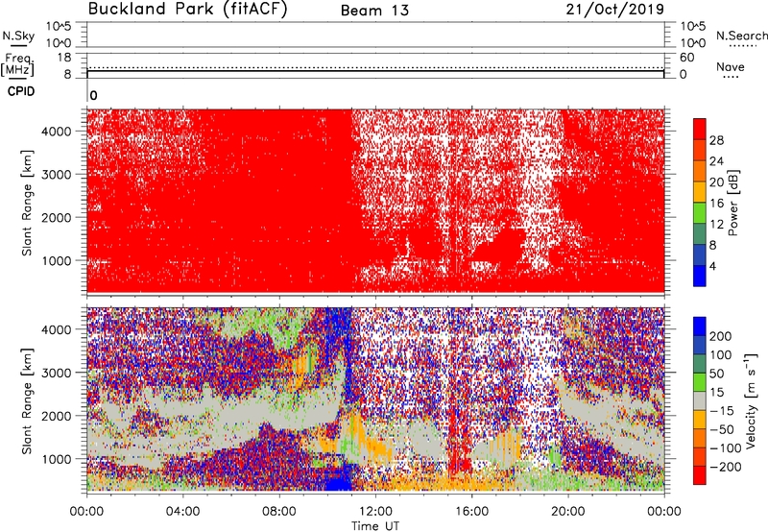This screenshot has height=532, width=768.
Task: Click the '-200' velocity colorbar tick label
Action: pyautogui.click(x=726, y=467)
